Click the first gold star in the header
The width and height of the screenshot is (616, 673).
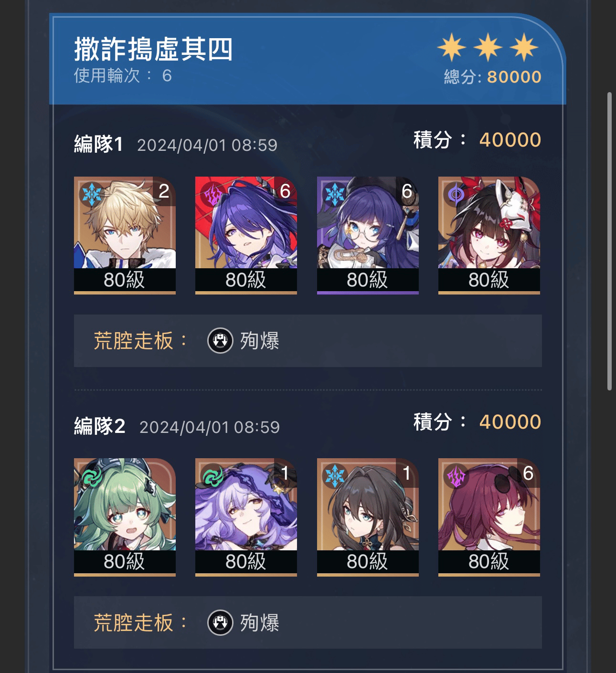point(452,47)
